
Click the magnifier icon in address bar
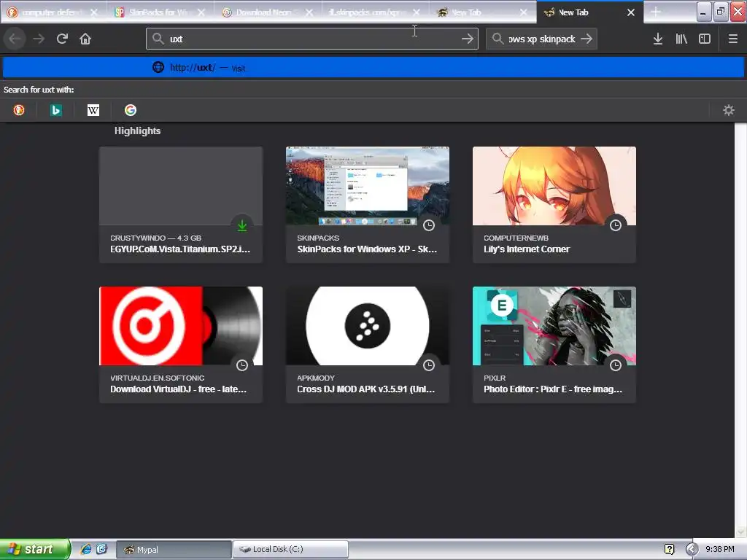[158, 39]
